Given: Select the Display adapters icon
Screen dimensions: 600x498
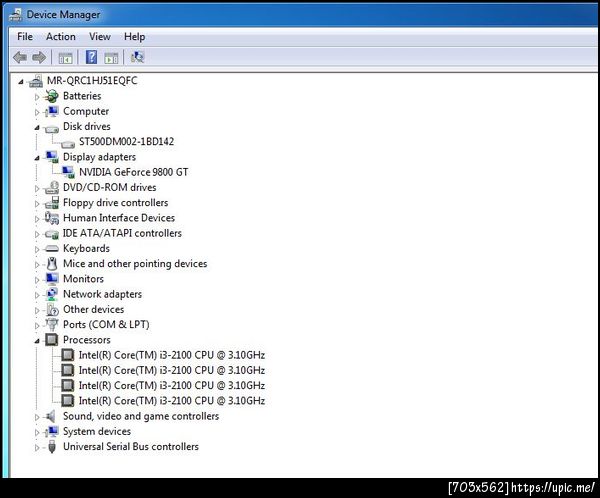Looking at the screenshot, I should tap(52, 157).
